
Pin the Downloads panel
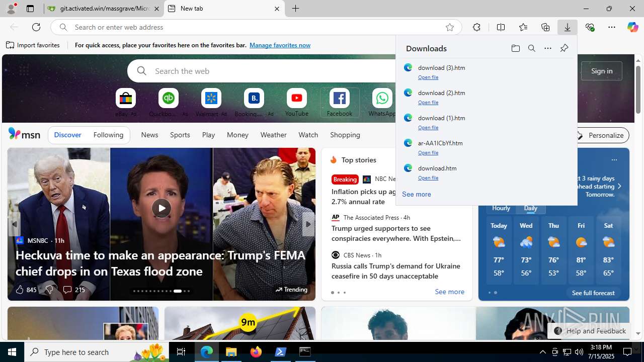coord(564,48)
